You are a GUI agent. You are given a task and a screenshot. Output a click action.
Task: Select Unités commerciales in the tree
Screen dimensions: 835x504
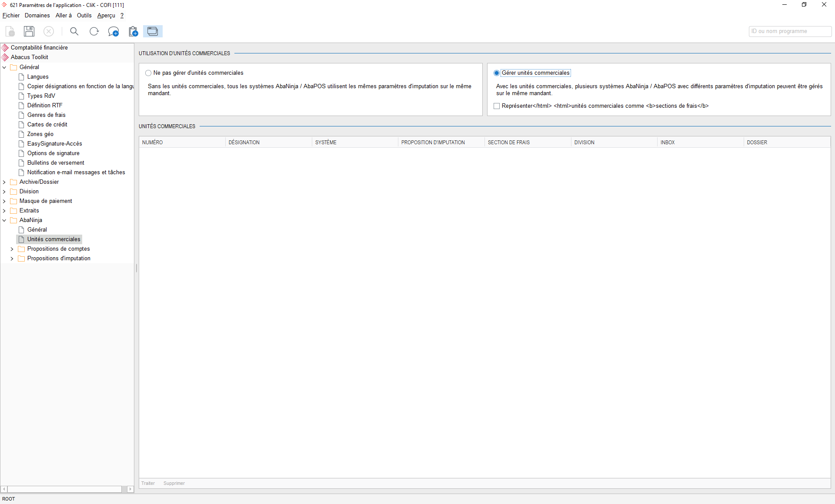tap(54, 239)
